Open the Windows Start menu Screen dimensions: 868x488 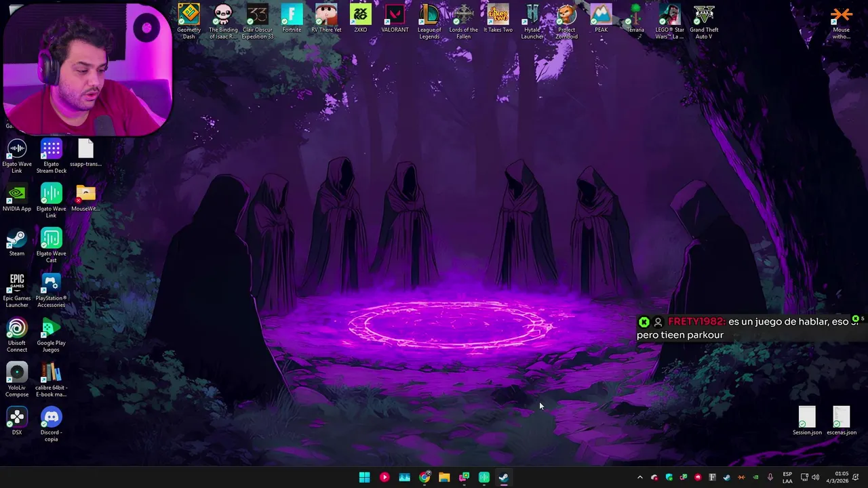click(x=364, y=477)
